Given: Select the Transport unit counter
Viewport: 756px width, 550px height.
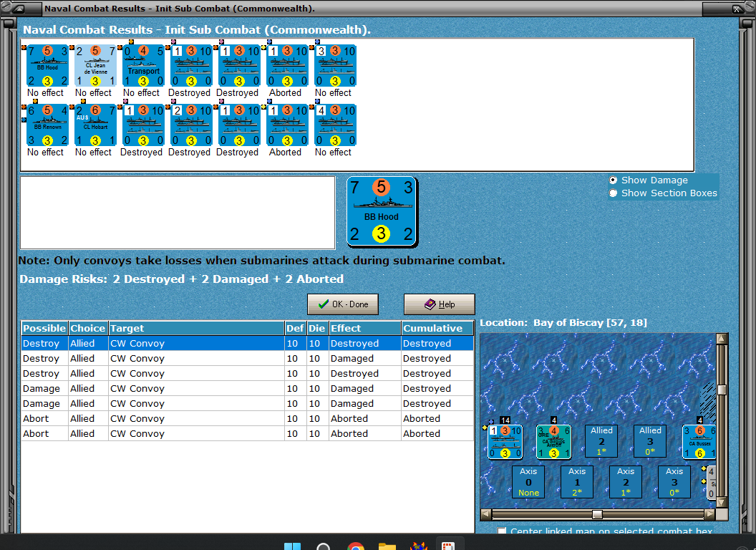Looking at the screenshot, I should (x=143, y=66).
